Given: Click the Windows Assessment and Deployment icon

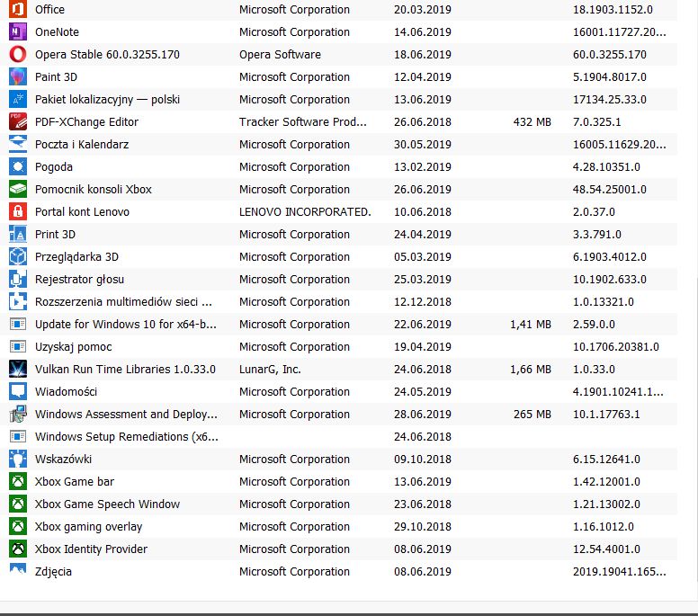Looking at the screenshot, I should pos(18,414).
